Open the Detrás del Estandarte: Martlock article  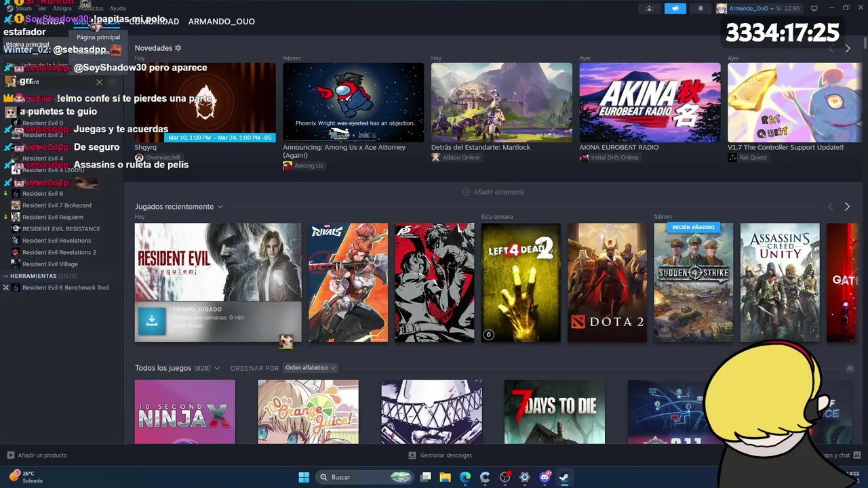coord(501,103)
